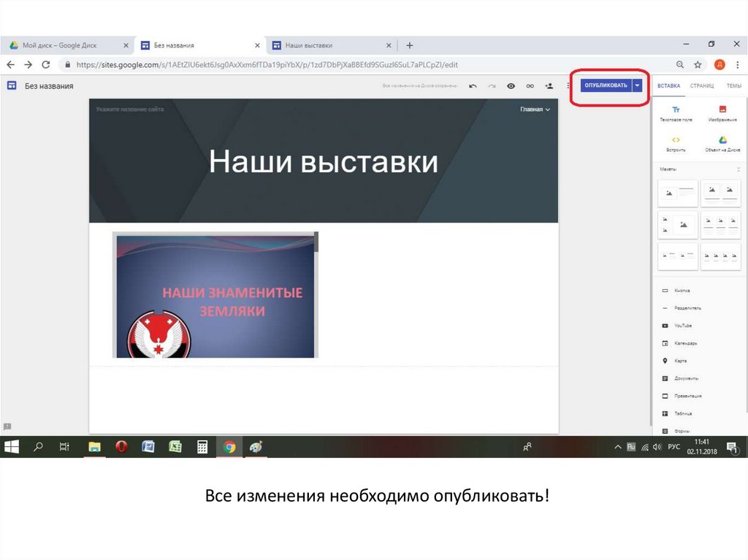The image size is (748, 560).
Task: Click the Publish (ОПУБЛИКОВАТЬ) button
Action: 606,85
